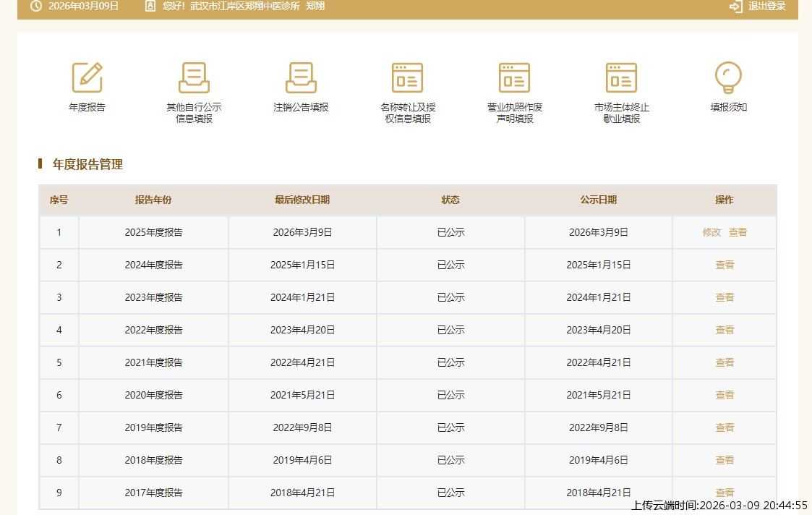Open the 填报须知 lightbulb icon
The height and width of the screenshot is (515, 812).
(728, 77)
